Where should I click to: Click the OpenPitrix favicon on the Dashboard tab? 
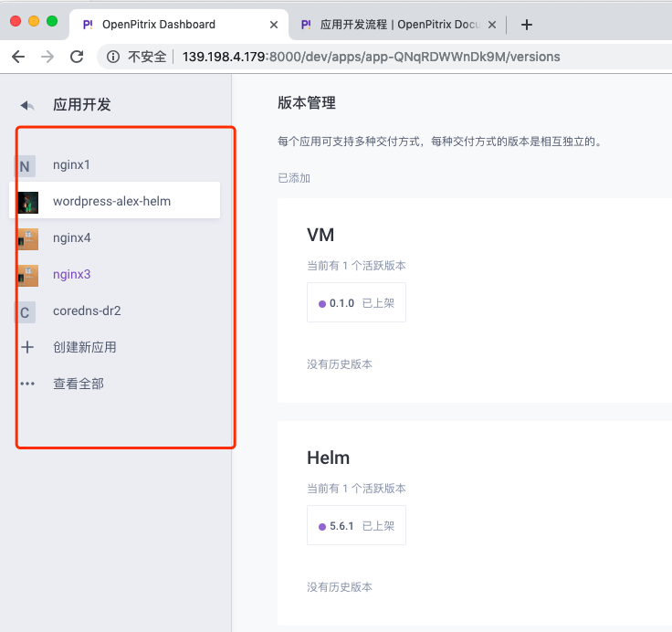(88, 25)
